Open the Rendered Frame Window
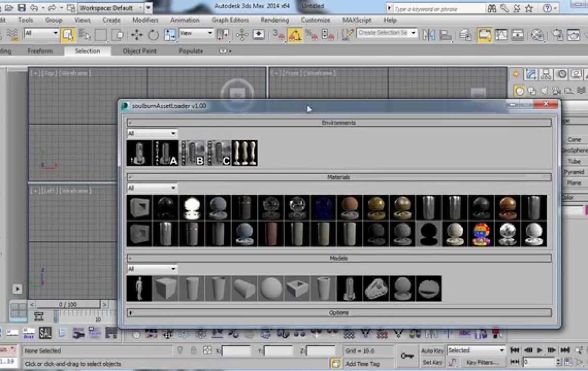This screenshot has width=588, height=371. click(x=573, y=35)
